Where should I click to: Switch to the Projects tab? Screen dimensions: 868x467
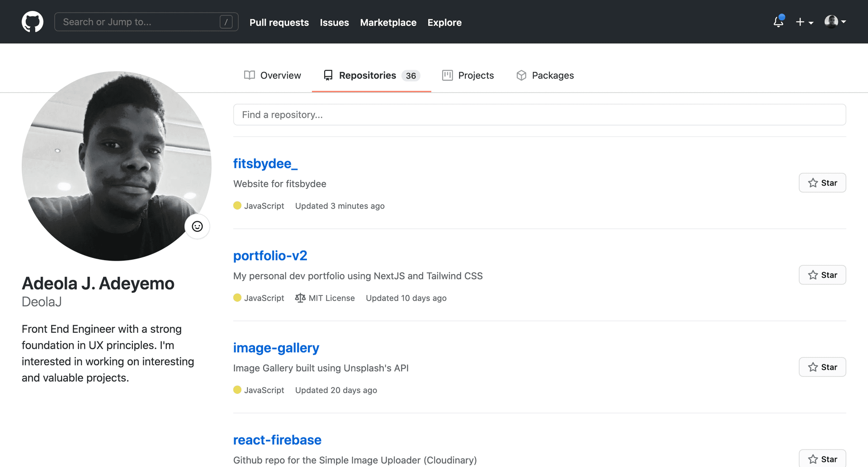468,75
